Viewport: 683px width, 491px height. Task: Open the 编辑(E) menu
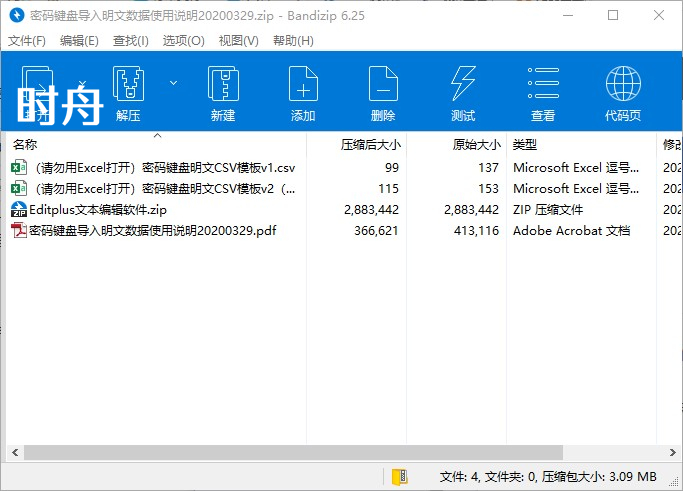pos(79,41)
